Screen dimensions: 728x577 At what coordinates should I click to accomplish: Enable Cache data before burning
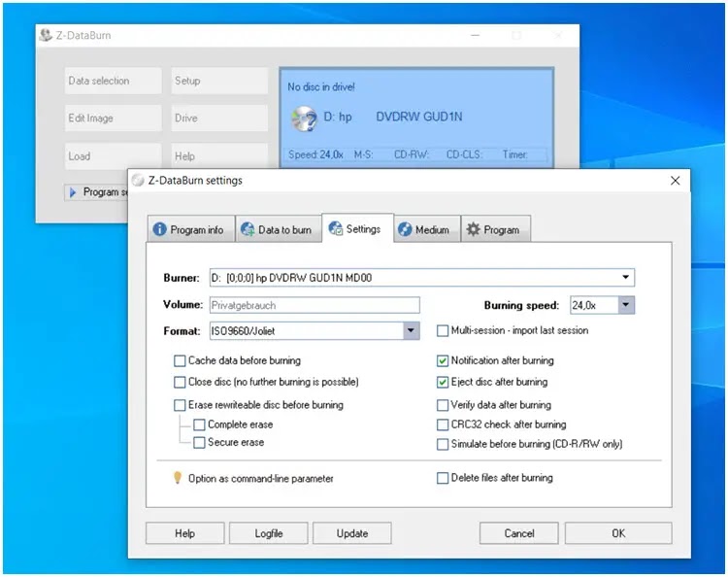pos(180,361)
